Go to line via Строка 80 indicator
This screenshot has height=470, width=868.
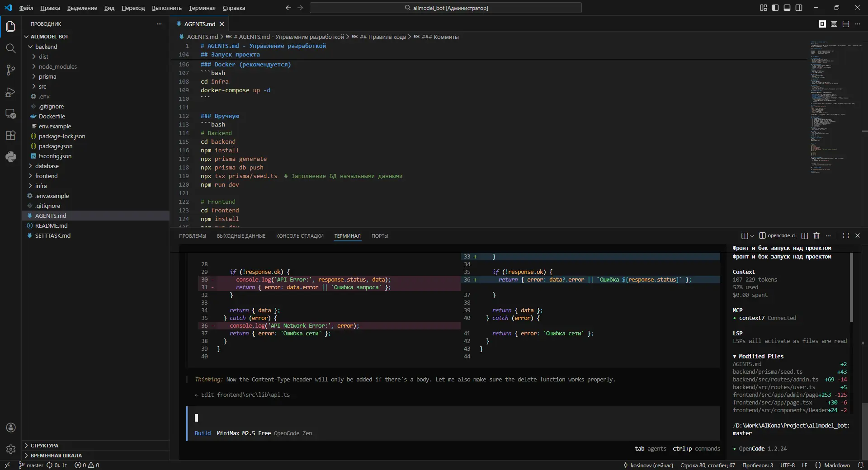tap(708, 465)
